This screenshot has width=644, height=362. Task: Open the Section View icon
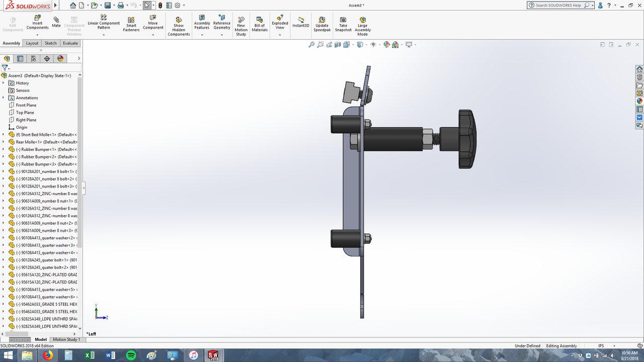tap(338, 45)
